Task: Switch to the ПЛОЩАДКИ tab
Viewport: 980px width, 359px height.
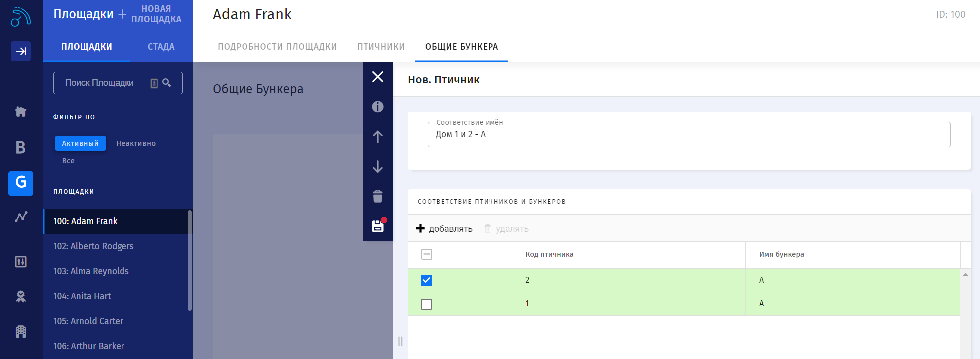Action: 87,47
